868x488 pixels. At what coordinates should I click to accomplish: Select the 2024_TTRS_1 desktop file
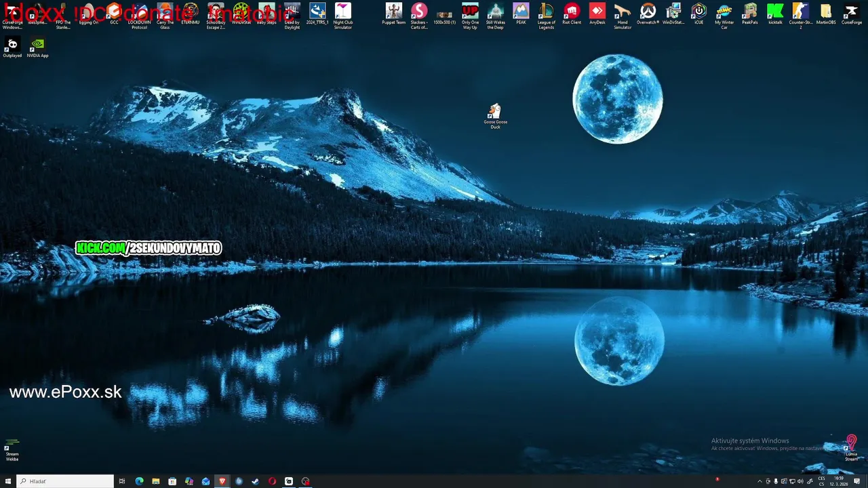pos(317,14)
